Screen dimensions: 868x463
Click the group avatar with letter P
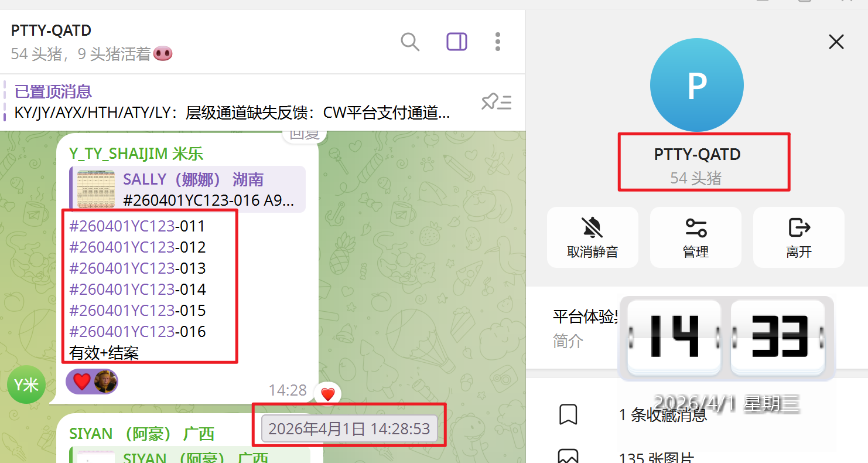tap(696, 85)
